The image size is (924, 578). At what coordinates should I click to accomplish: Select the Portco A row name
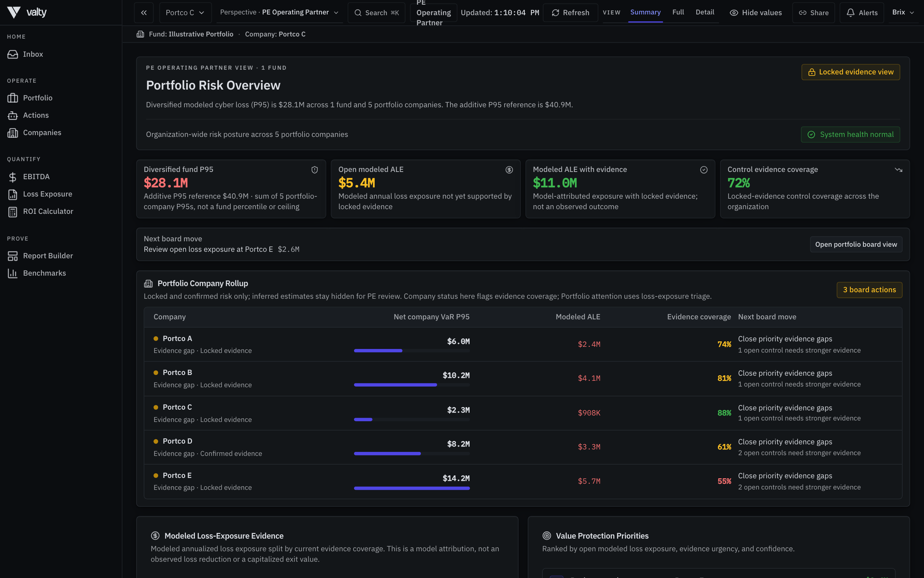point(177,338)
